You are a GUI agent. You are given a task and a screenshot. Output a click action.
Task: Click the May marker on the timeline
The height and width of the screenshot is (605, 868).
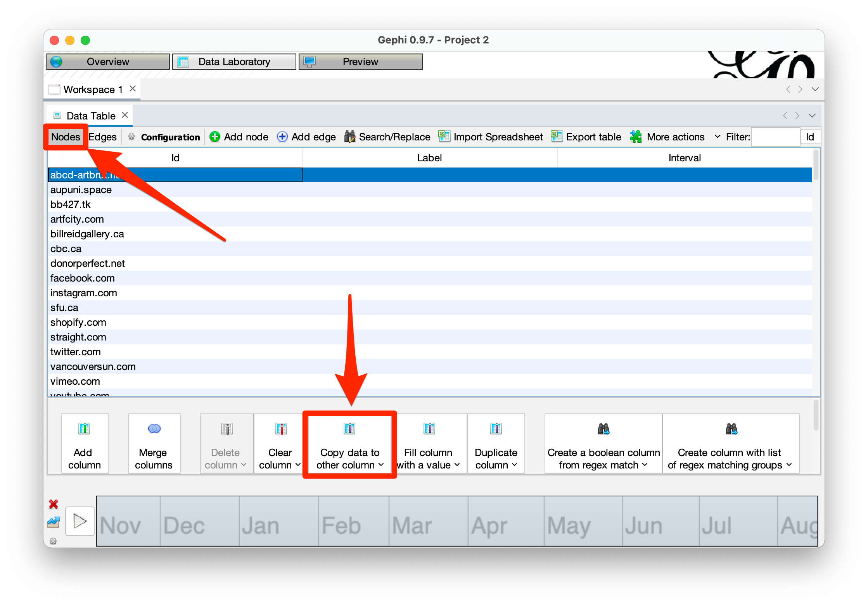569,527
